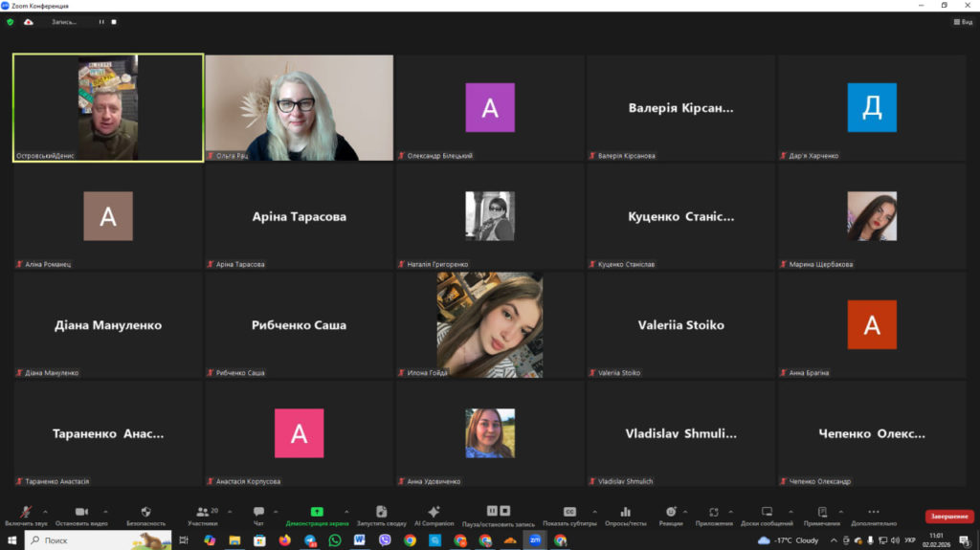Pause recording in top recording indicator
Viewport: 980px width, 550px height.
101,22
